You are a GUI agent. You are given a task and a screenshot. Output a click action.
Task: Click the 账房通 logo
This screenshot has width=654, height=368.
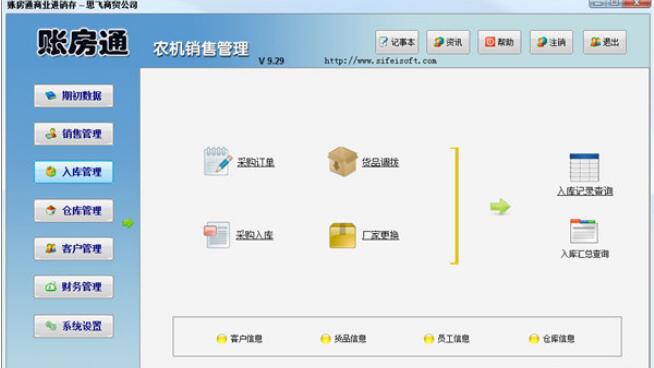coord(83,43)
